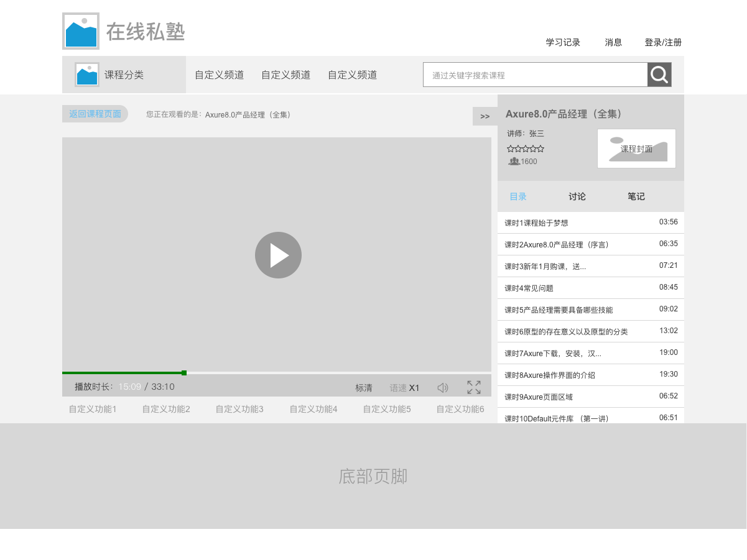Select lesson 课时3新年1月购课，送...

point(591,266)
